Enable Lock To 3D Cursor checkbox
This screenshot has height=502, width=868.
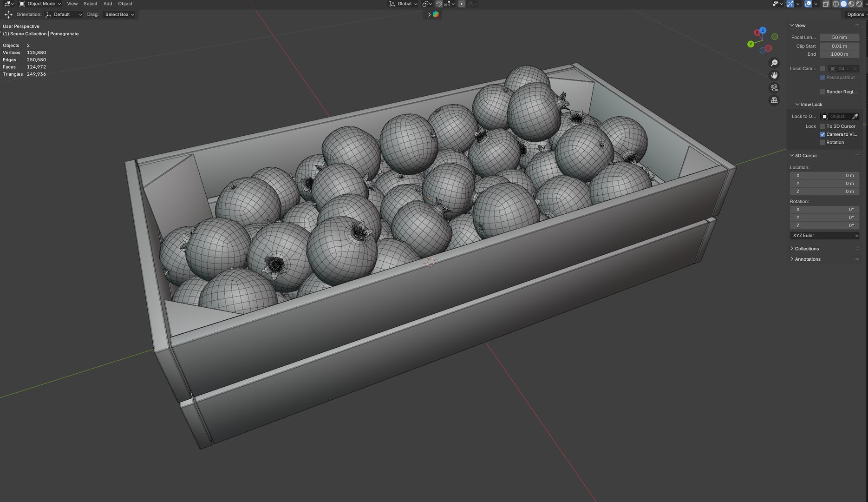coord(822,126)
